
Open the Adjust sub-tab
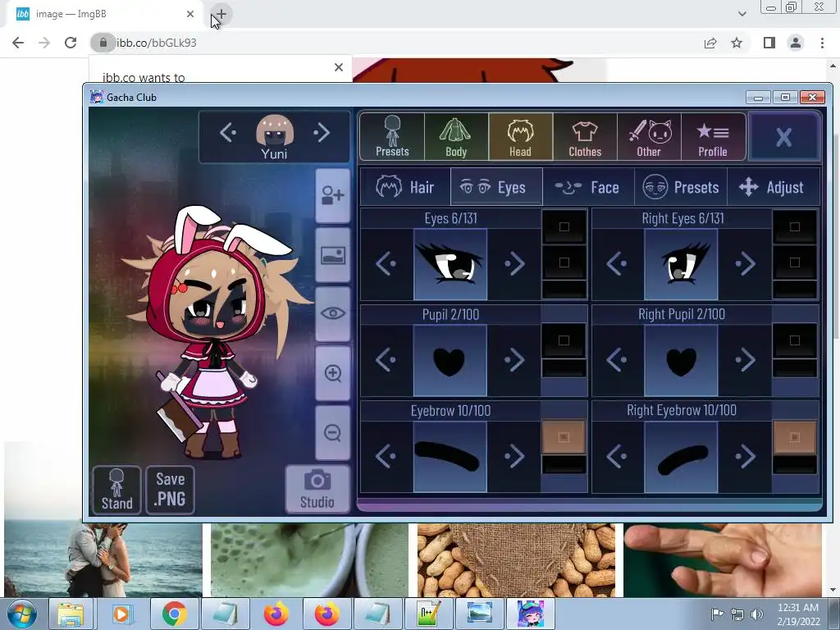(773, 187)
